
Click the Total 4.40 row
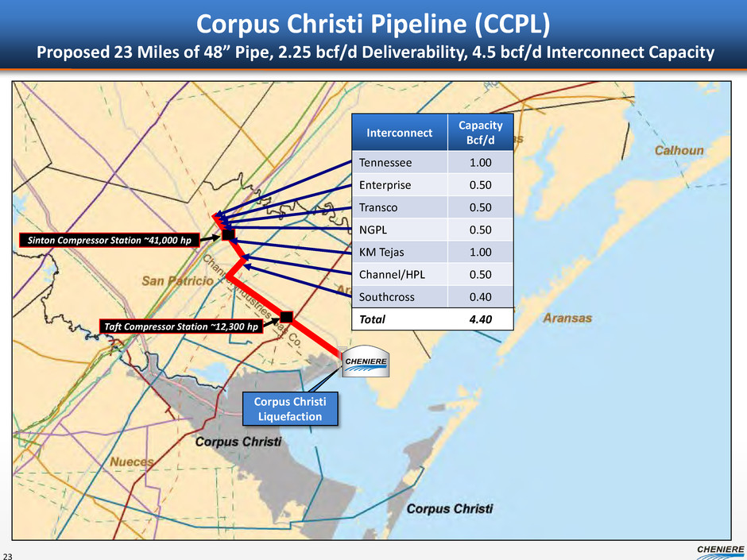(x=432, y=320)
